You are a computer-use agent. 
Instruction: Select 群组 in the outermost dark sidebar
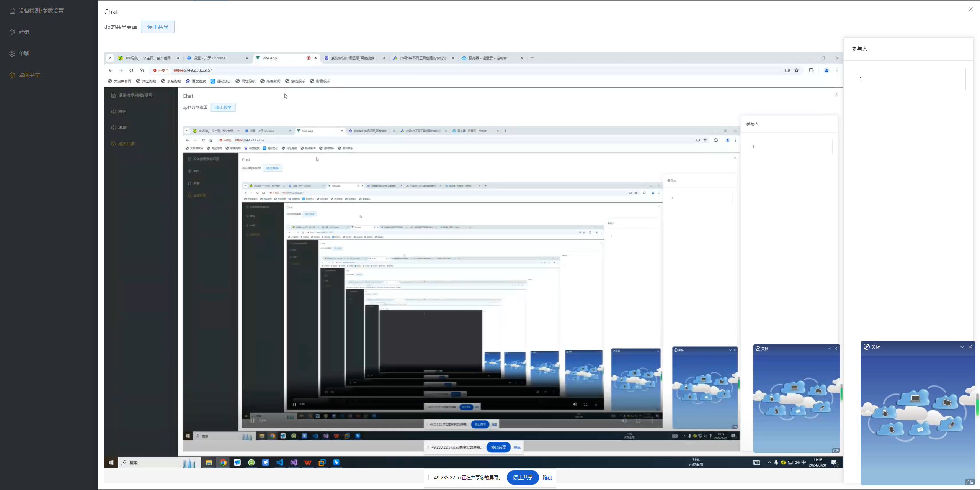point(24,32)
